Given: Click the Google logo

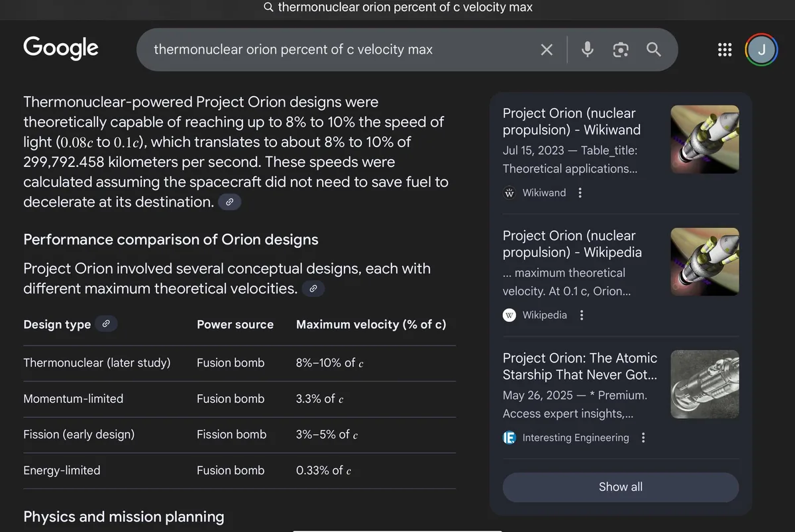Looking at the screenshot, I should click(x=61, y=48).
